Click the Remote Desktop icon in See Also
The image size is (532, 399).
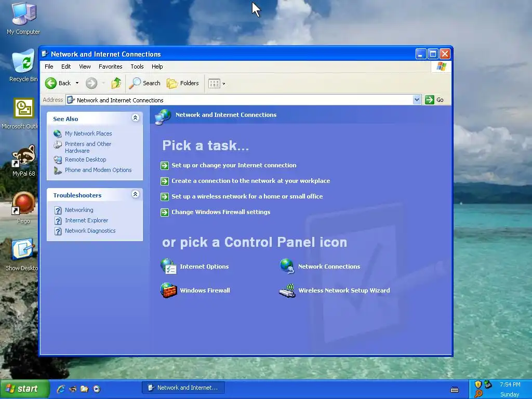pyautogui.click(x=58, y=159)
